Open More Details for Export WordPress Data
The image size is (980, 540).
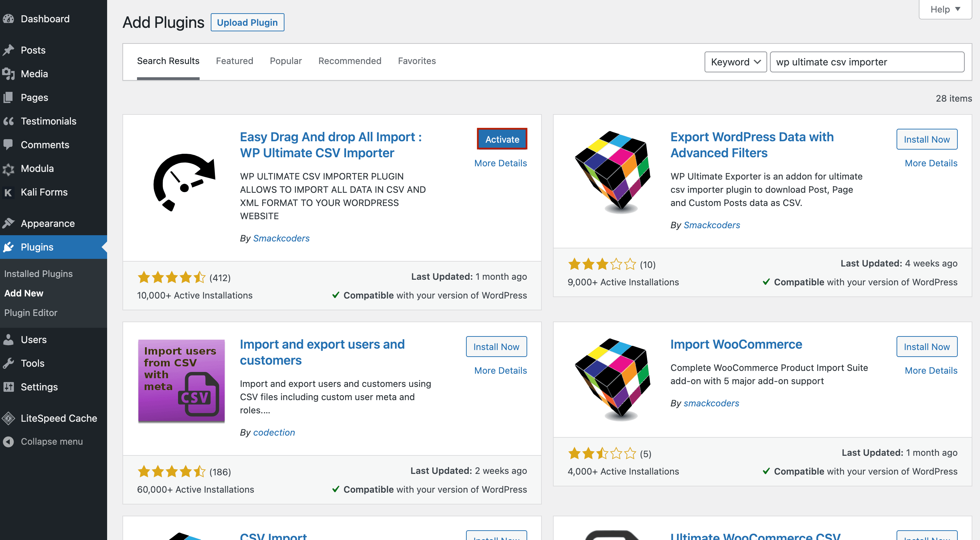pos(931,163)
